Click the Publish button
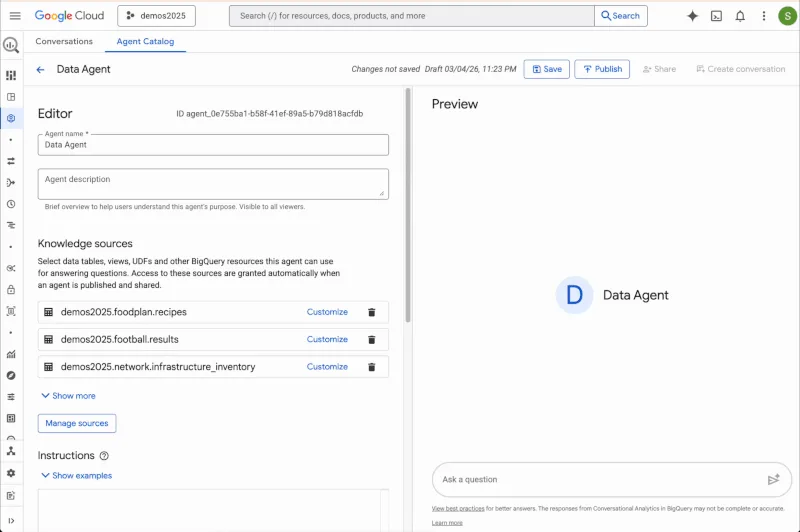This screenshot has width=800, height=532. click(602, 69)
